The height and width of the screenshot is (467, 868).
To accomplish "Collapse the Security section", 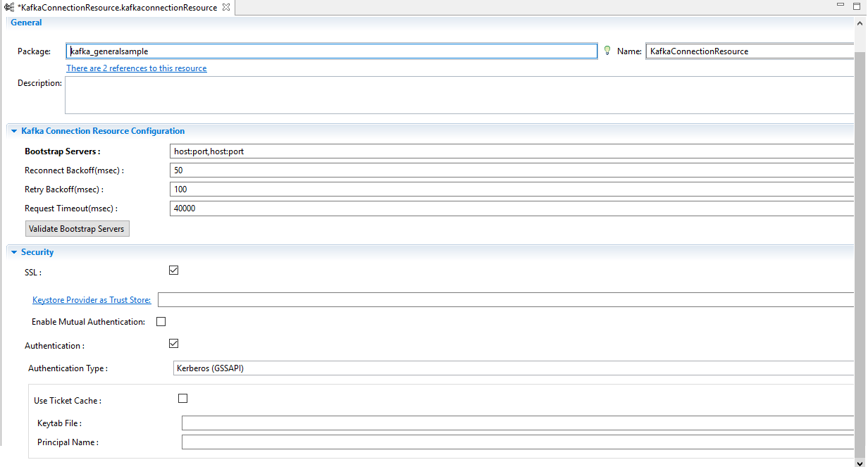I will tap(14, 252).
